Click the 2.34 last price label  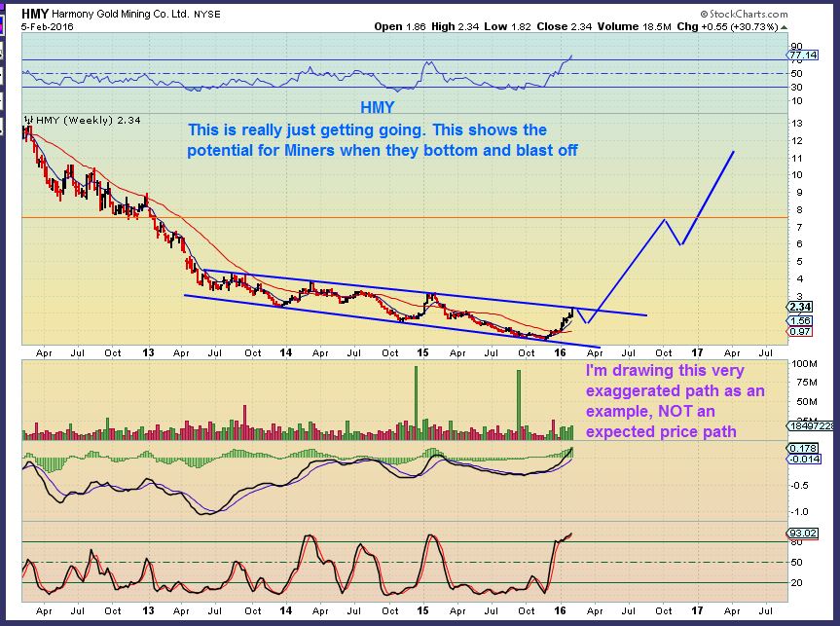(x=800, y=307)
